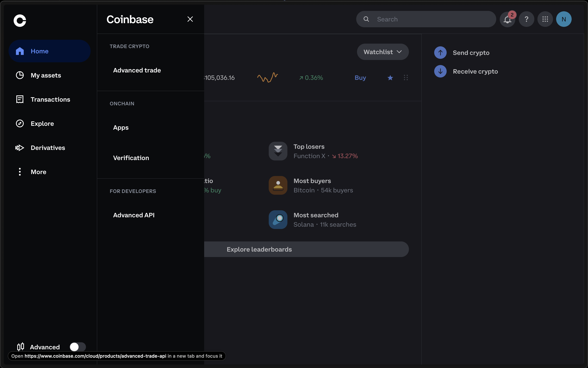Close the Coinbase apps panel
The height and width of the screenshot is (368, 588).
pos(190,19)
